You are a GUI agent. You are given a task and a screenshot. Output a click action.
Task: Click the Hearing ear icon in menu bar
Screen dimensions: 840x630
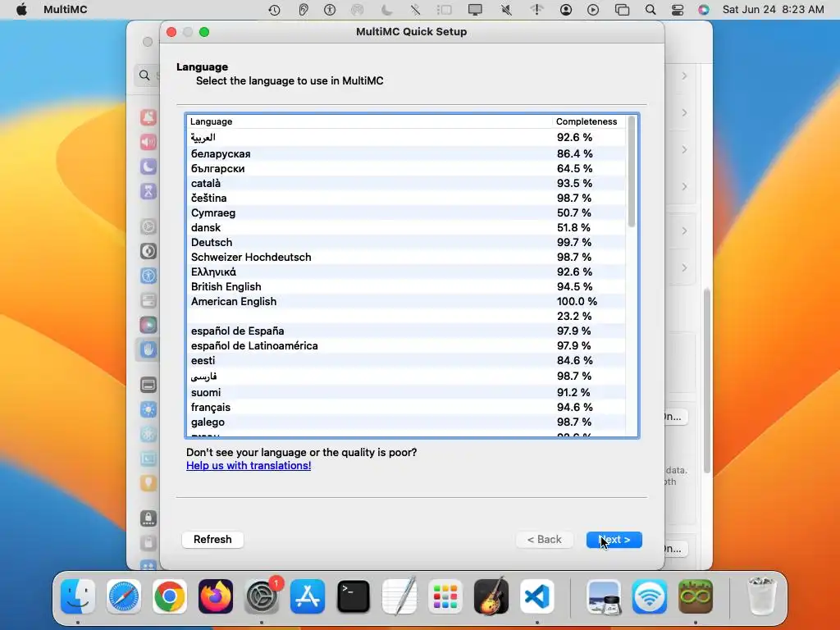[x=304, y=10]
